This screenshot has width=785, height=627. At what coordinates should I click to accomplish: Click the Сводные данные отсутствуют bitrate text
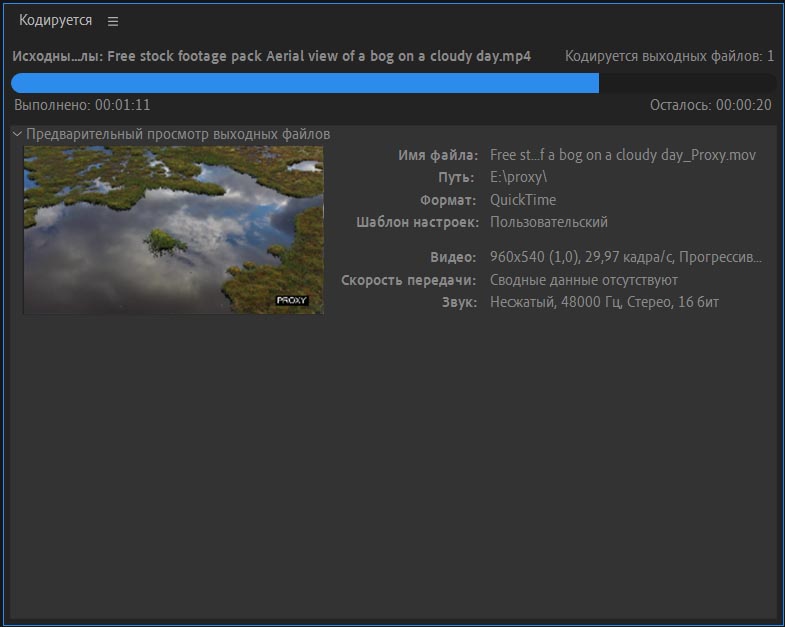click(583, 280)
